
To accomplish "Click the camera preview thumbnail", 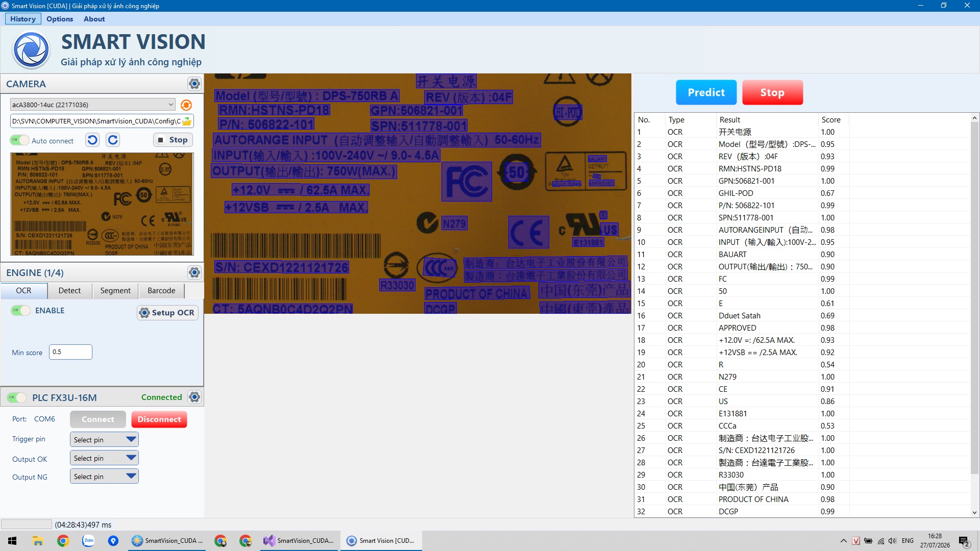I will [x=102, y=204].
